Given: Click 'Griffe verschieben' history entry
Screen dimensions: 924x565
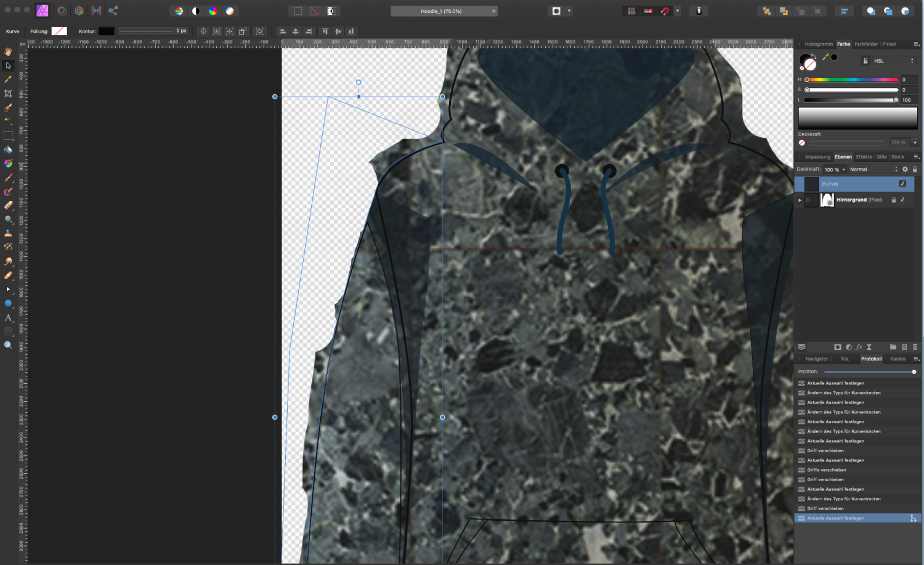Looking at the screenshot, I should point(826,470).
